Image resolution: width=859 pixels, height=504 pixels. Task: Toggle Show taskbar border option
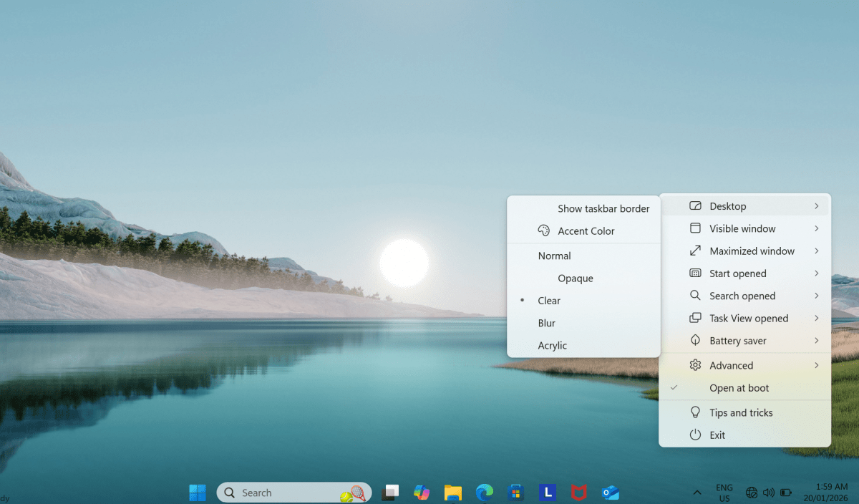[x=603, y=209]
